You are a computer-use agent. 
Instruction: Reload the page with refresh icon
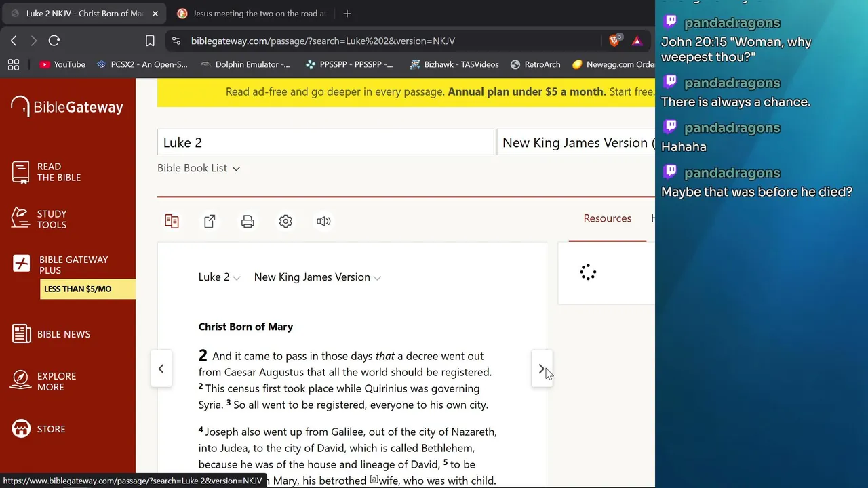(54, 41)
